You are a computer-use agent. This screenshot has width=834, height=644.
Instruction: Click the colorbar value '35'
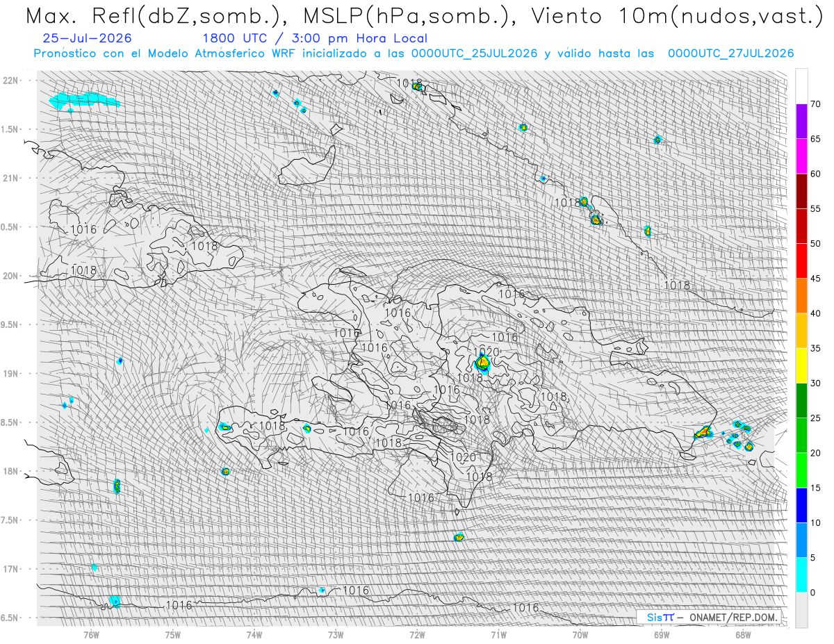click(x=815, y=348)
